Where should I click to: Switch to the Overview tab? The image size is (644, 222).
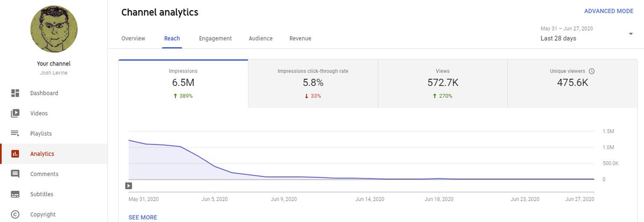tap(133, 39)
